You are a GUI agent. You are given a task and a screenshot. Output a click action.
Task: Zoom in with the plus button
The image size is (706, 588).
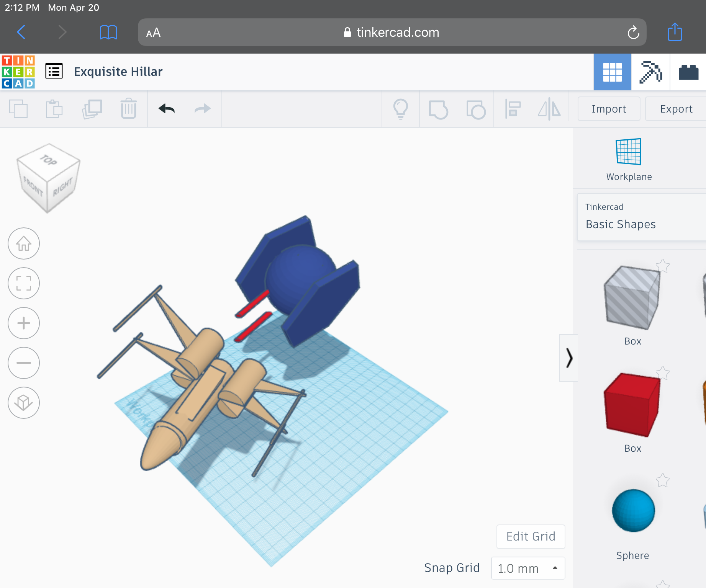click(24, 323)
